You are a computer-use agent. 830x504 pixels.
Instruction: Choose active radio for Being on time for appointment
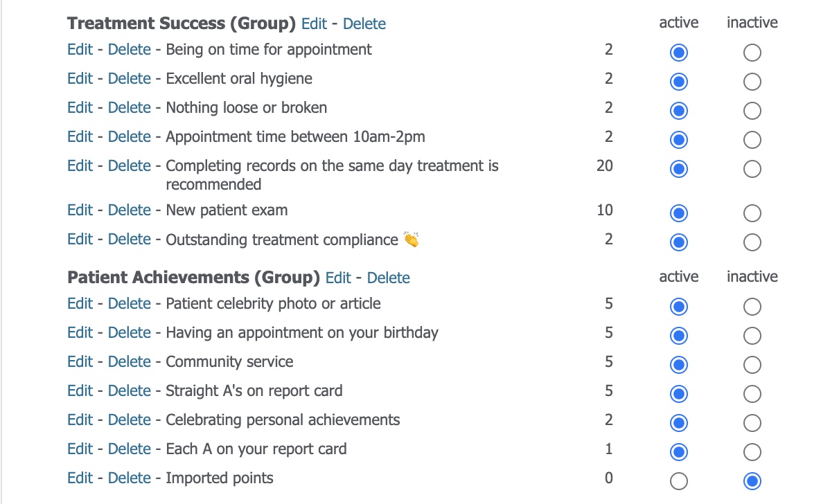click(x=678, y=53)
